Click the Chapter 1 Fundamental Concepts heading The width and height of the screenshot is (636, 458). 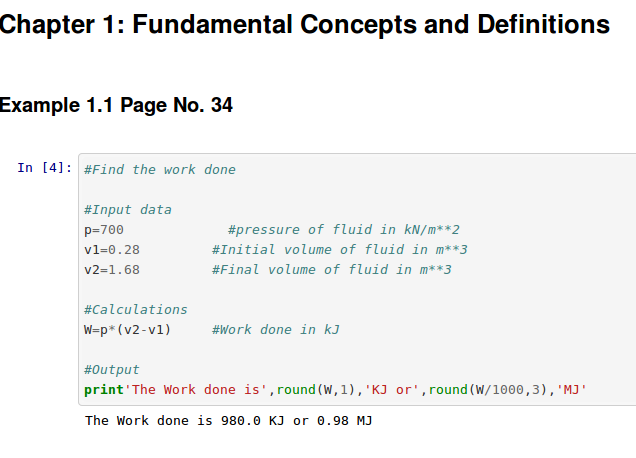click(305, 25)
